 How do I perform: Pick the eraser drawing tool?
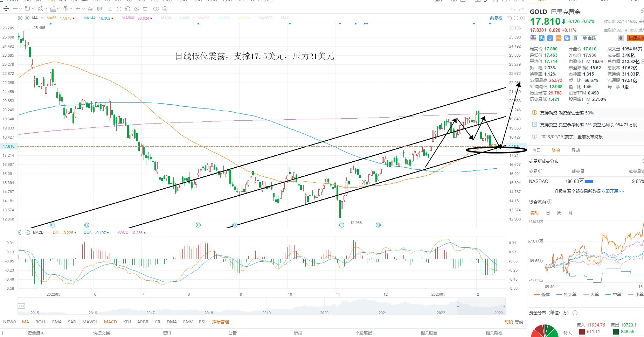110,9
